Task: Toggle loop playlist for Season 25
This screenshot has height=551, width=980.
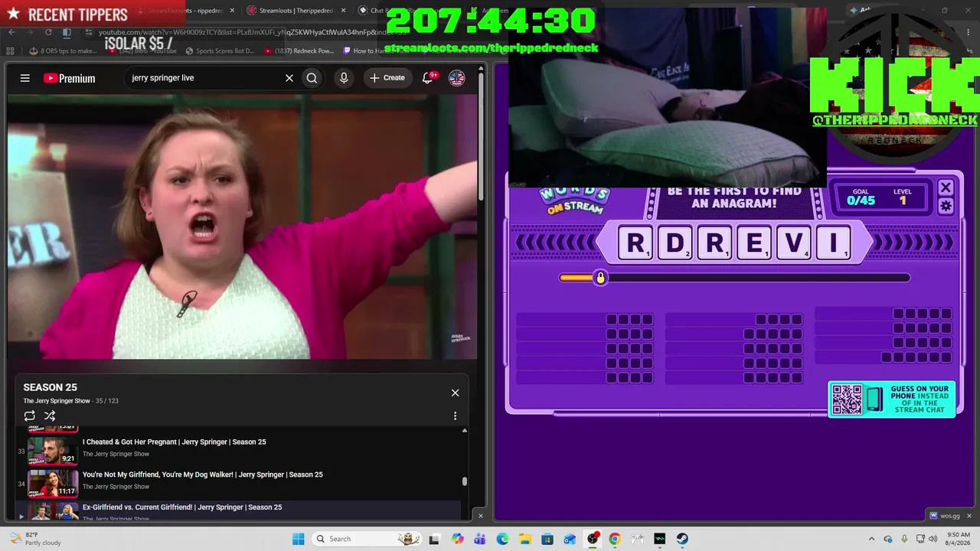Action: [x=30, y=416]
